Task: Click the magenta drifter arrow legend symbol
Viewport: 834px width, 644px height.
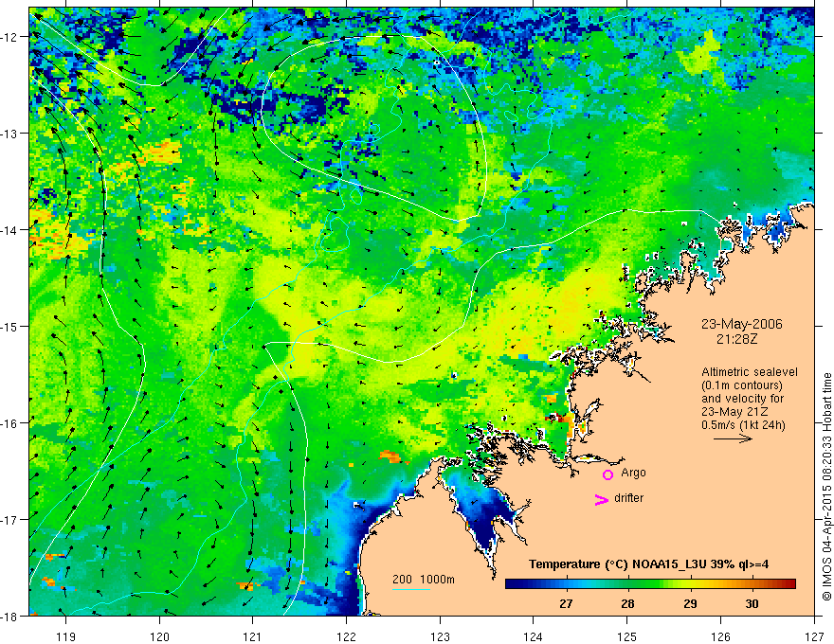Action: coord(601,499)
